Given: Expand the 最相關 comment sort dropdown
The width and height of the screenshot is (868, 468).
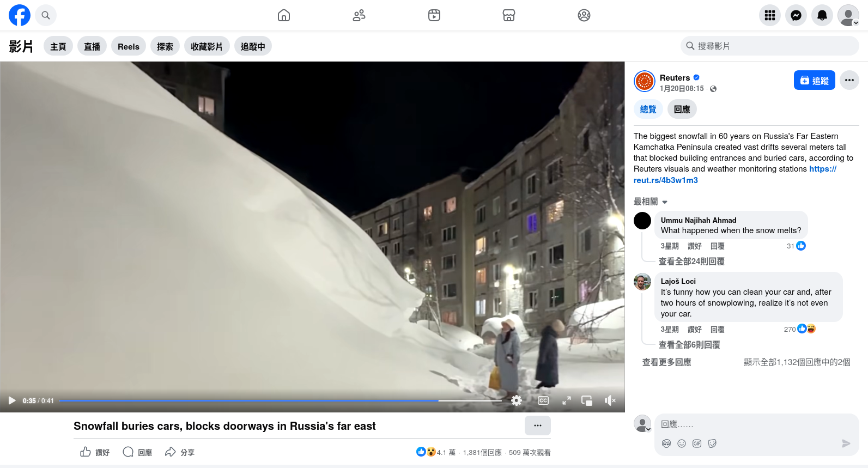Looking at the screenshot, I should 651,202.
